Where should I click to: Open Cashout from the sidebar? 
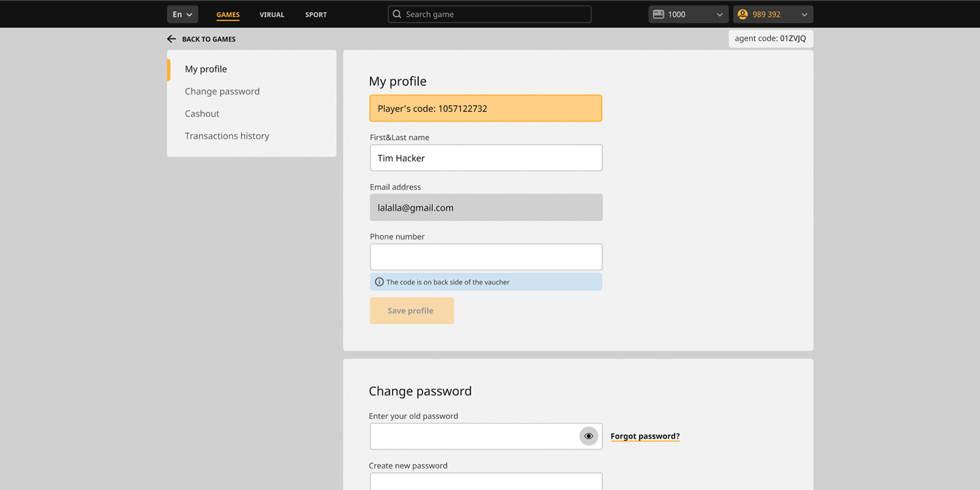(x=202, y=114)
